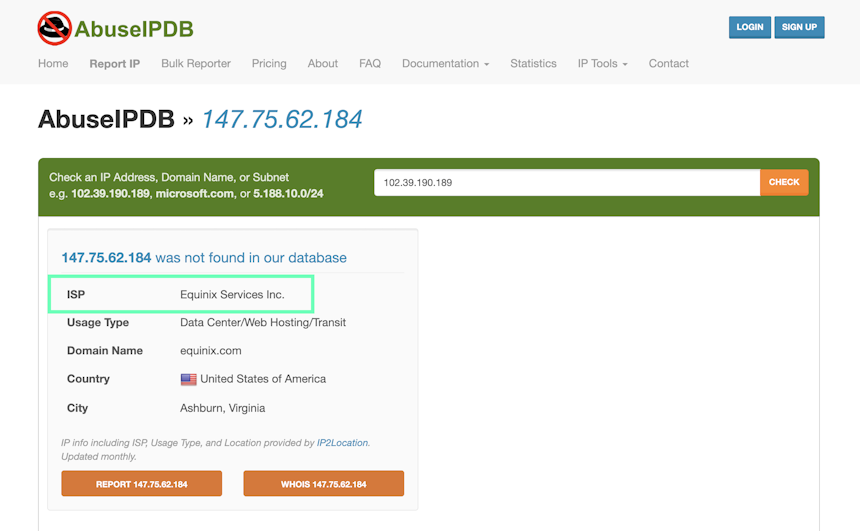Go to the Report IP page
The image size is (860, 531).
click(115, 64)
